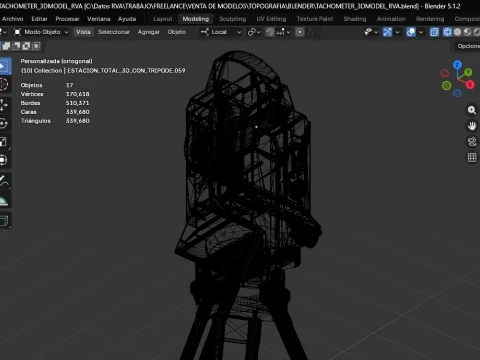Click the ESTACION_TOTAL_3D_CON_TREPODE.059 collection text

click(126, 71)
